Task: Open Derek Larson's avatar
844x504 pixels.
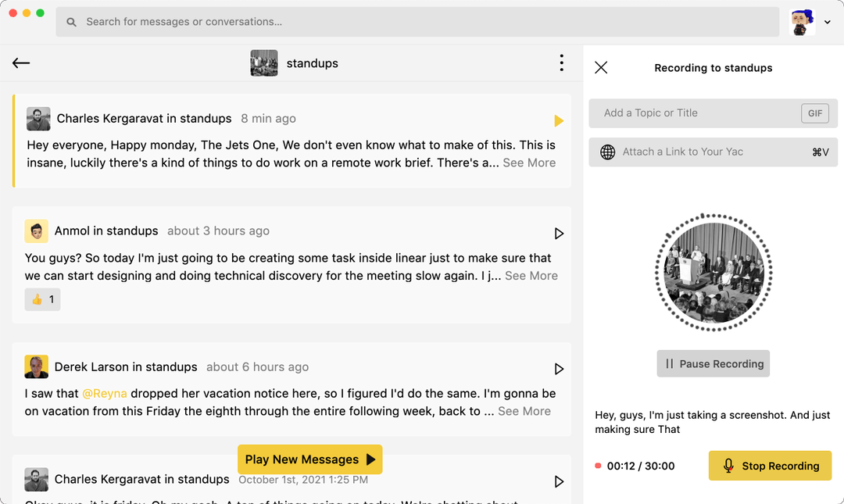Action: pyautogui.click(x=37, y=366)
